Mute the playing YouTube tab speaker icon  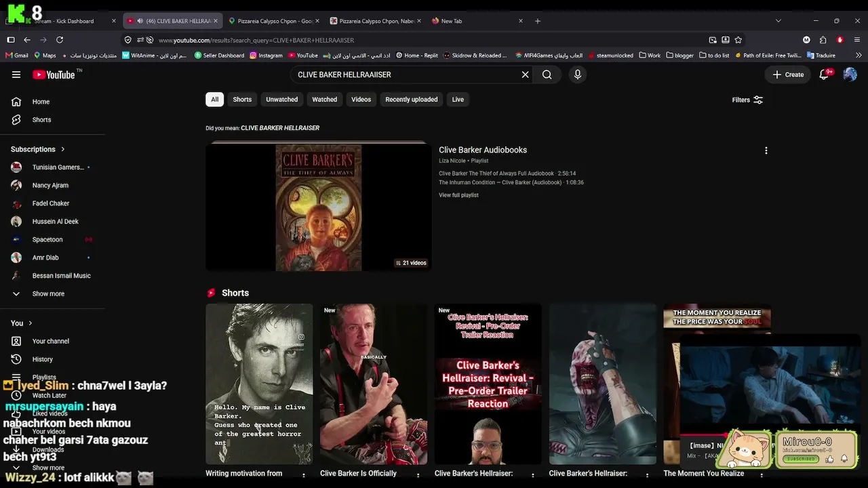[140, 21]
